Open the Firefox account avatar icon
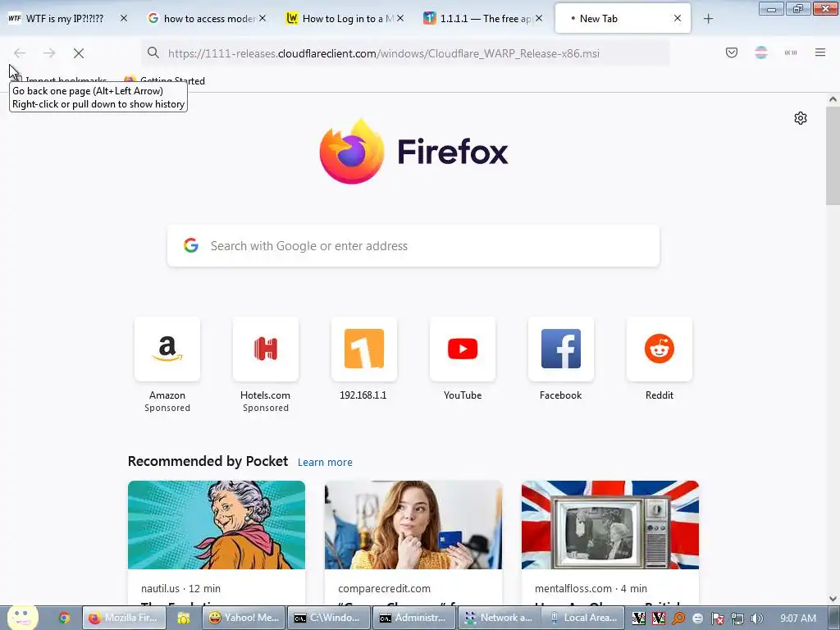 (x=760, y=52)
